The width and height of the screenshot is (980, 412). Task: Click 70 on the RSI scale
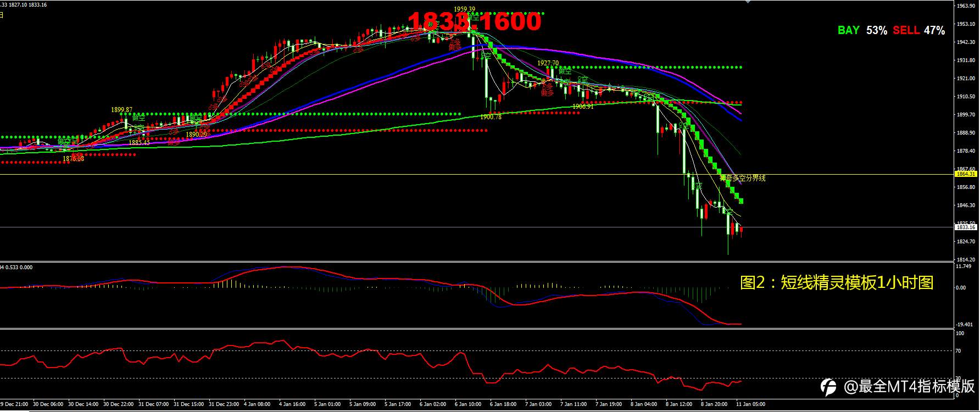point(959,350)
